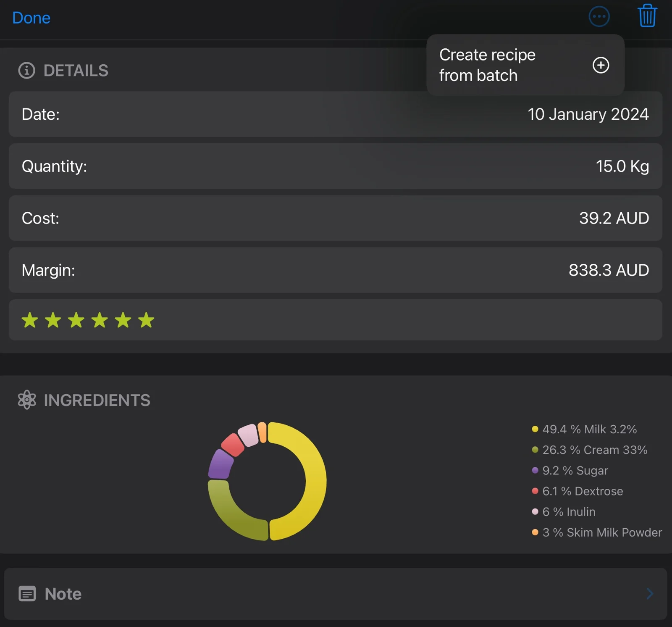Image resolution: width=672 pixels, height=627 pixels.
Task: Click the Details info icon
Action: pyautogui.click(x=26, y=71)
